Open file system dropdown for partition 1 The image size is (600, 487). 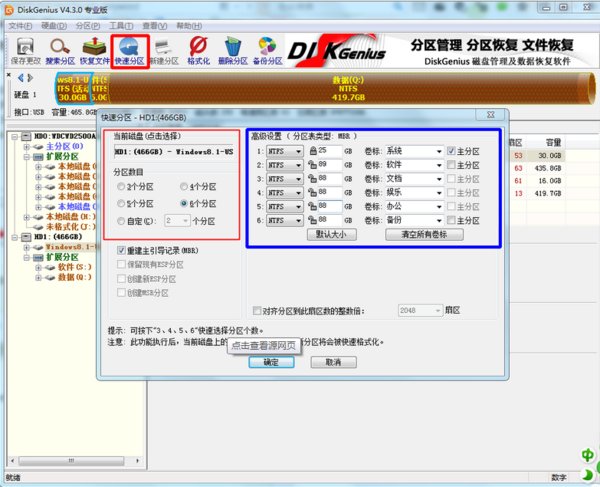285,151
